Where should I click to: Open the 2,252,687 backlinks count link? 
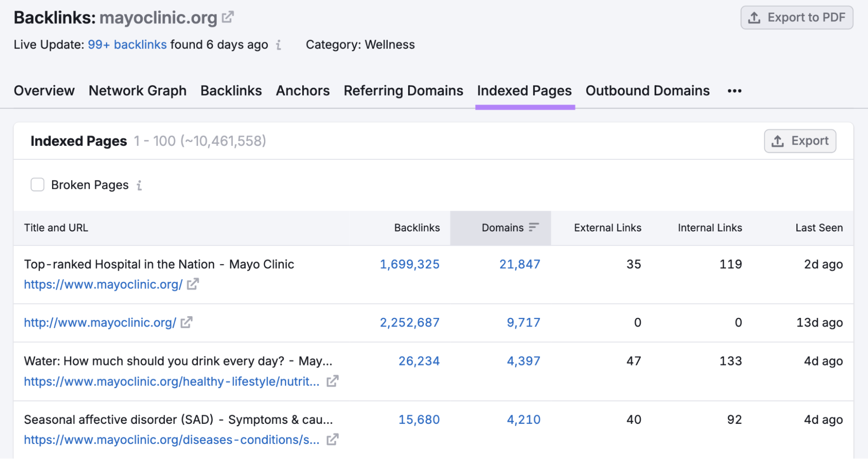tap(409, 322)
